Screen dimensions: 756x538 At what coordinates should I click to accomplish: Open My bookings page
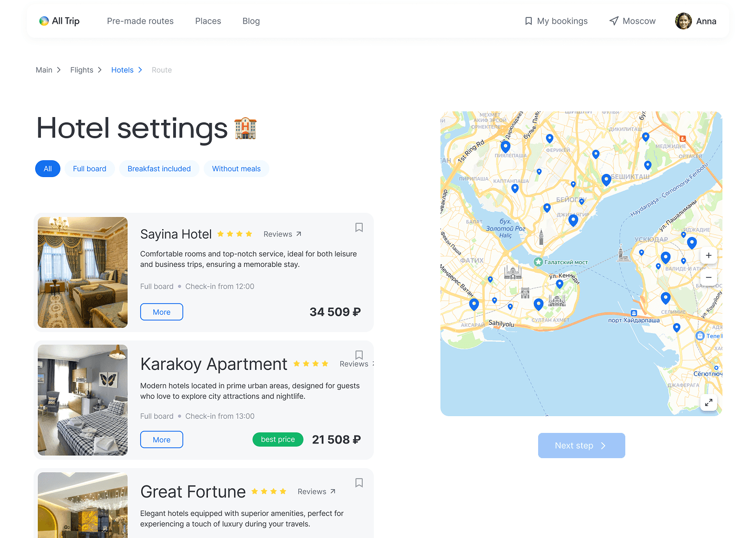556,21
